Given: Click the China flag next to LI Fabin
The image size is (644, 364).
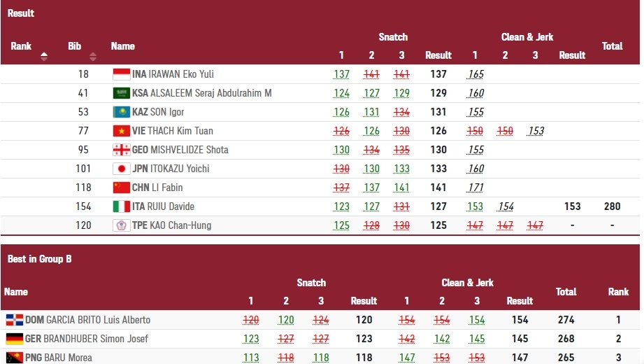Looking at the screenshot, I should point(121,188).
